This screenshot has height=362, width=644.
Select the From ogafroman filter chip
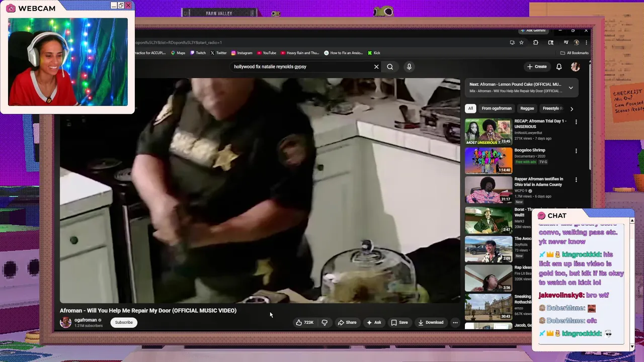point(497,108)
